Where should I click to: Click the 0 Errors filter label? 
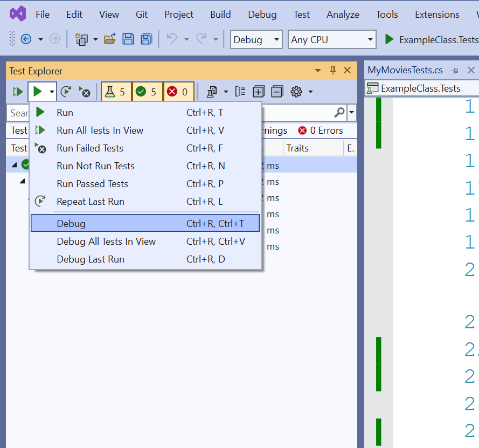click(320, 130)
